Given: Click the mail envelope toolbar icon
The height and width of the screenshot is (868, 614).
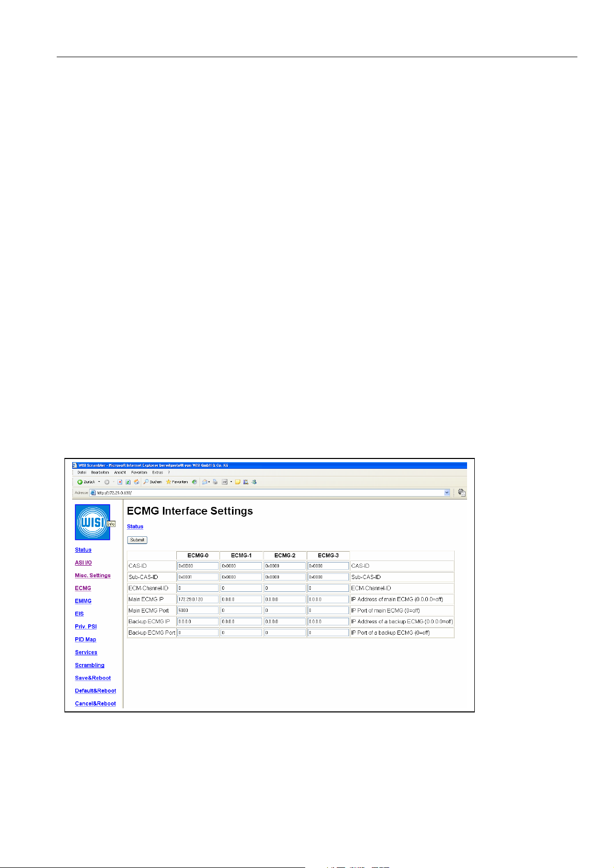Looking at the screenshot, I should [205, 482].
